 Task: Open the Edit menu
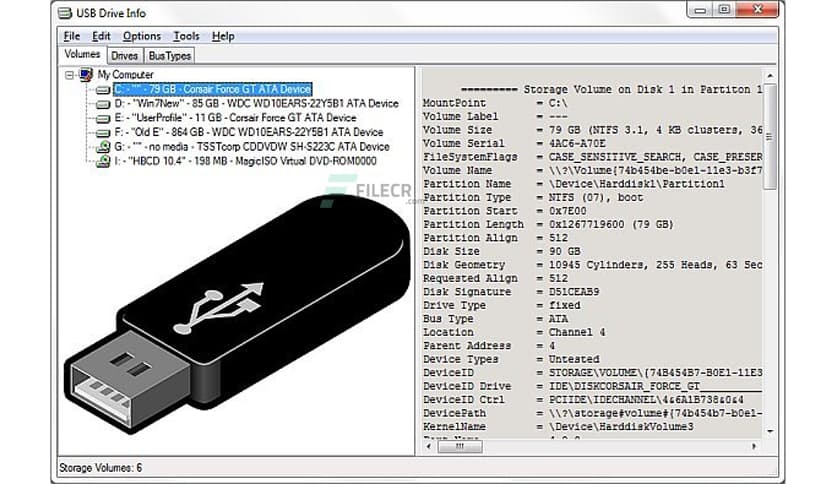point(101,36)
